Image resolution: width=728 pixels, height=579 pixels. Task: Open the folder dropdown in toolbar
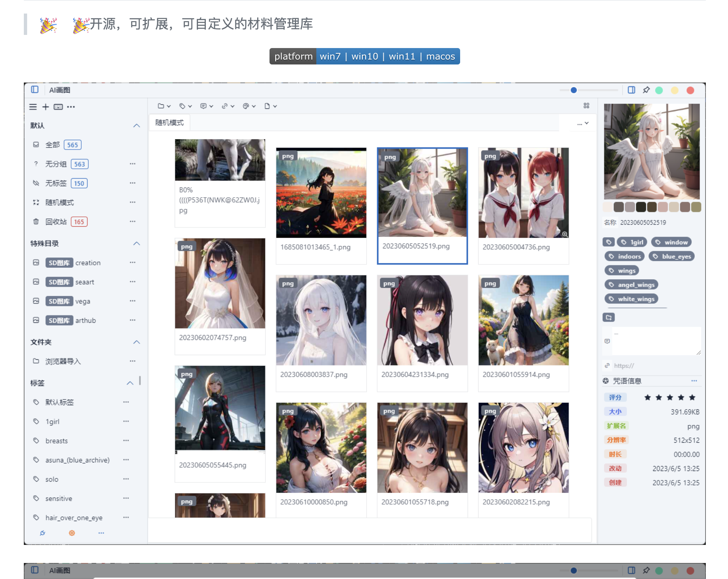pyautogui.click(x=164, y=106)
